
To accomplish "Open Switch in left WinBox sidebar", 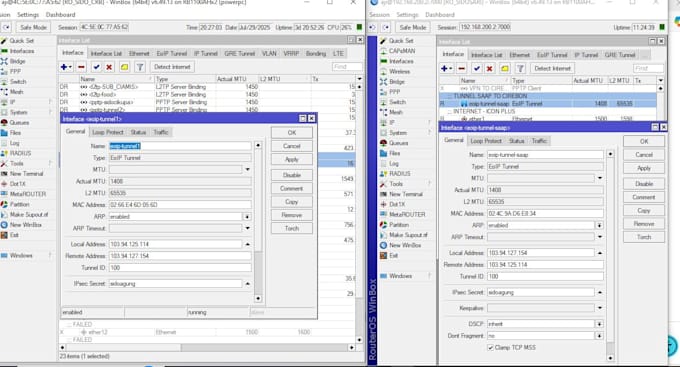I will pos(18,82).
